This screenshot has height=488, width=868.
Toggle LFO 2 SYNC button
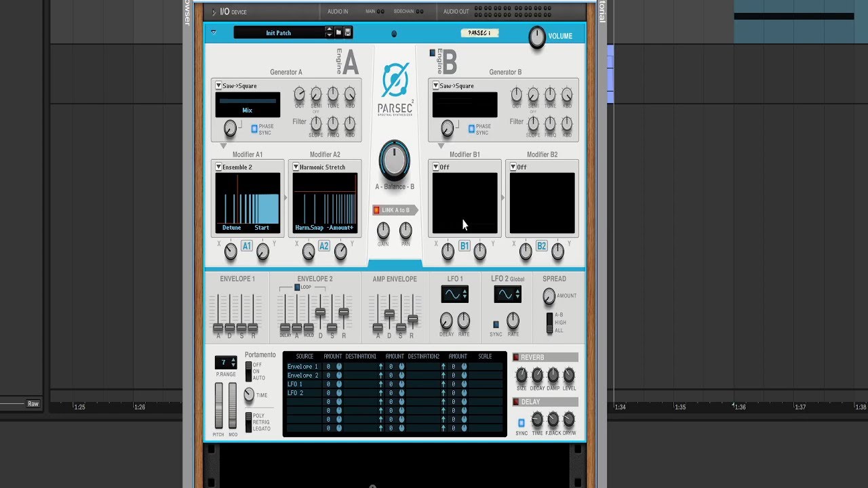coord(496,325)
